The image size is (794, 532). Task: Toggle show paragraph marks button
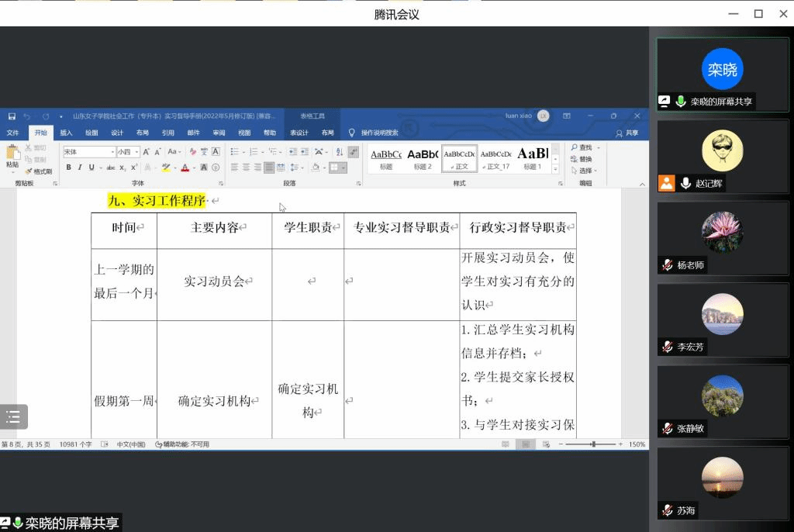354,152
